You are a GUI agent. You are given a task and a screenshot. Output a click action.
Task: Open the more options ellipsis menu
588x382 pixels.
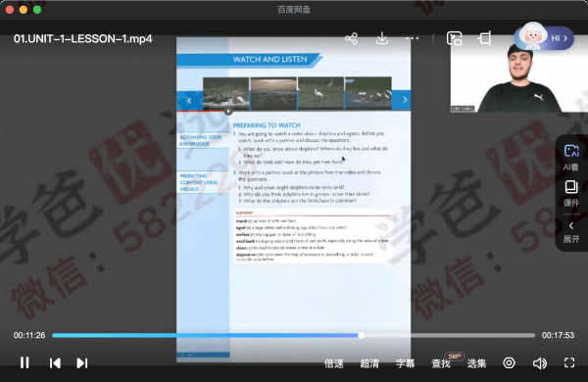413,38
